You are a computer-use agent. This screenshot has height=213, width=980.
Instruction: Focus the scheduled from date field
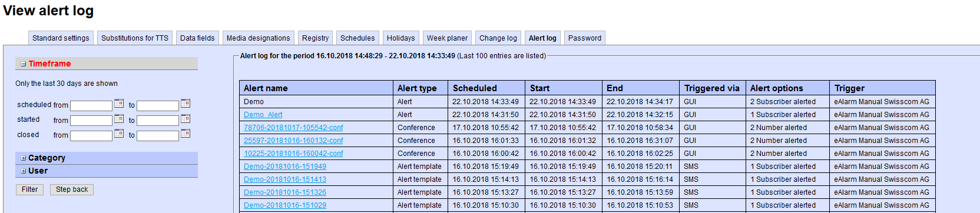pos(91,106)
